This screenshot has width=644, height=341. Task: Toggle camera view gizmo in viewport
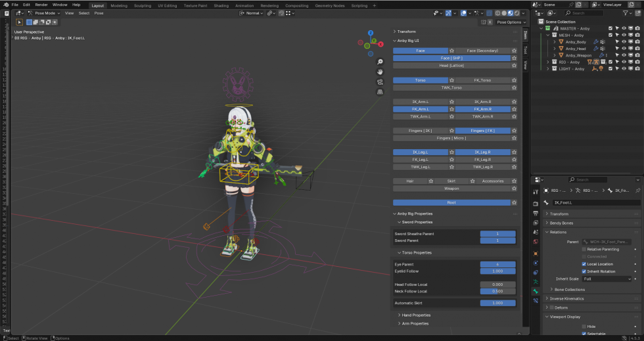(380, 82)
